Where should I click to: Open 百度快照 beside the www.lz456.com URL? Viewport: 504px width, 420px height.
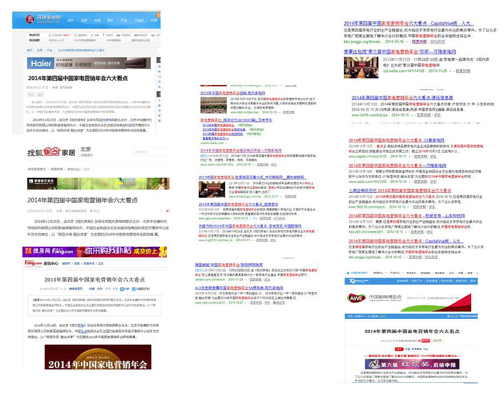423,115
